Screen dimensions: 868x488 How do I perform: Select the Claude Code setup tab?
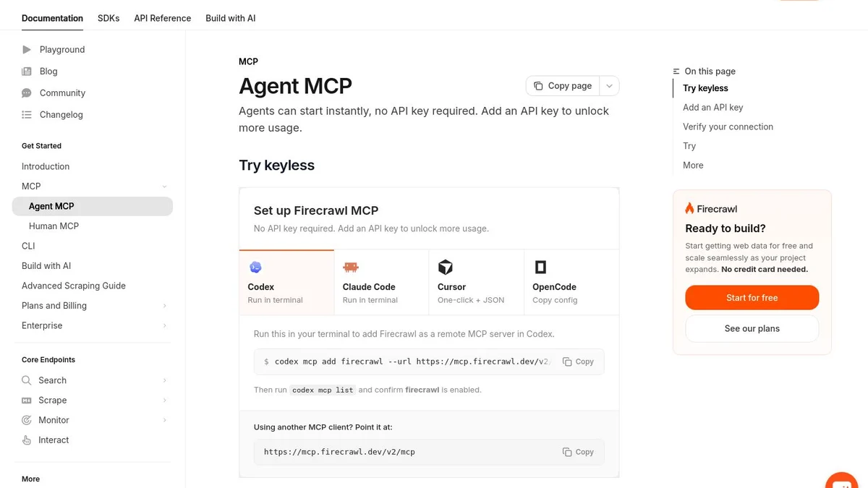(x=381, y=282)
